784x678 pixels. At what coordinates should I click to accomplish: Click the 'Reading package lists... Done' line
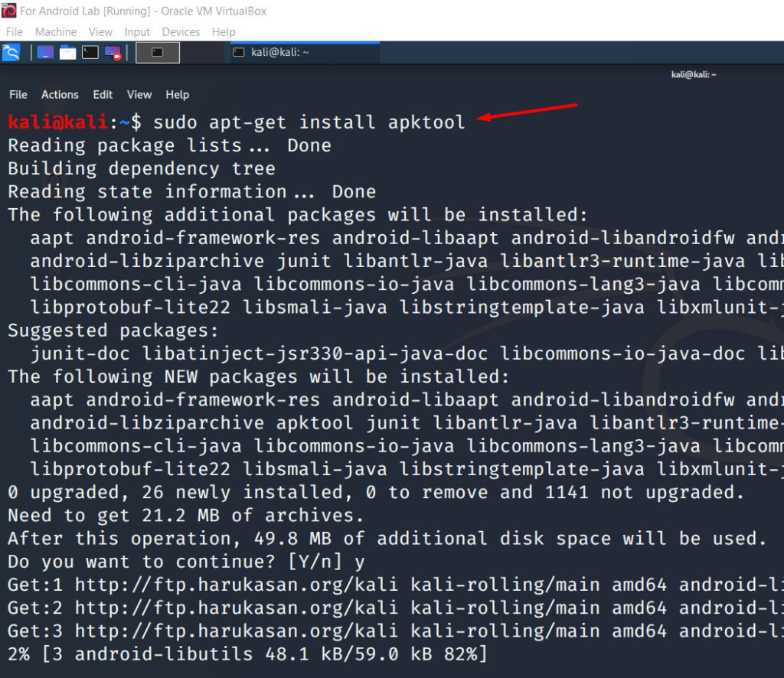(x=169, y=145)
